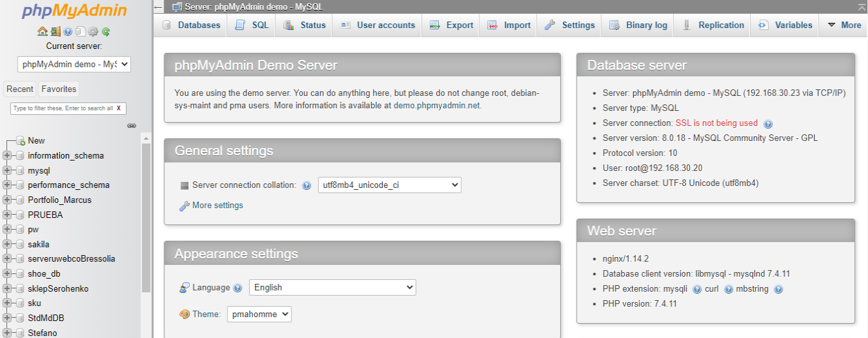Open navigation panel settings gear icon
868x338 pixels.
tap(93, 31)
